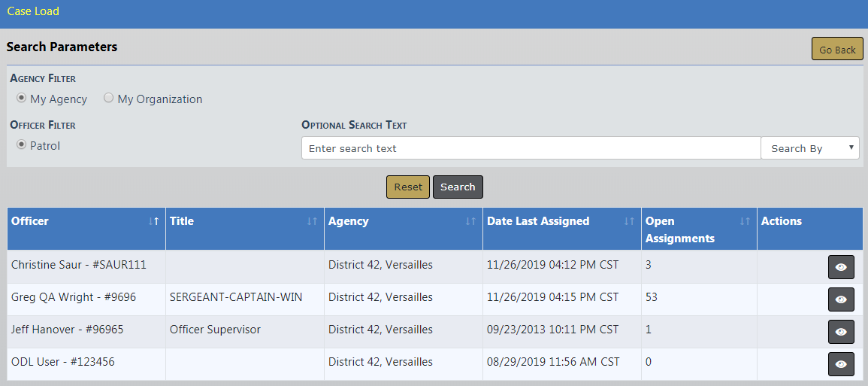The image size is (868, 386).
Task: Click the view icon for Jeff Hanover
Action: [x=841, y=332]
